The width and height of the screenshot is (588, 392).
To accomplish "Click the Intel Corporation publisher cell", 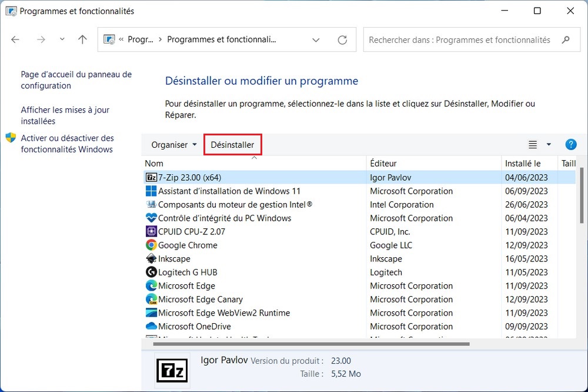I will click(x=402, y=204).
